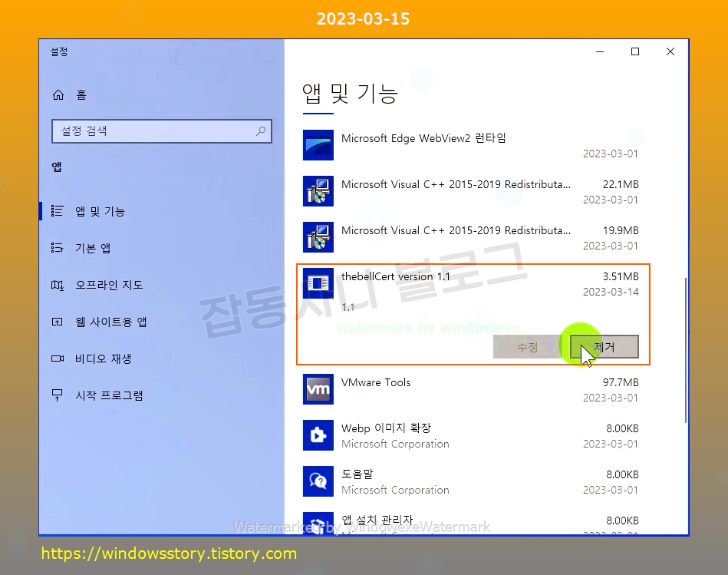Click the greyed 수정 button
The width and height of the screenshot is (728, 575).
[x=528, y=346]
